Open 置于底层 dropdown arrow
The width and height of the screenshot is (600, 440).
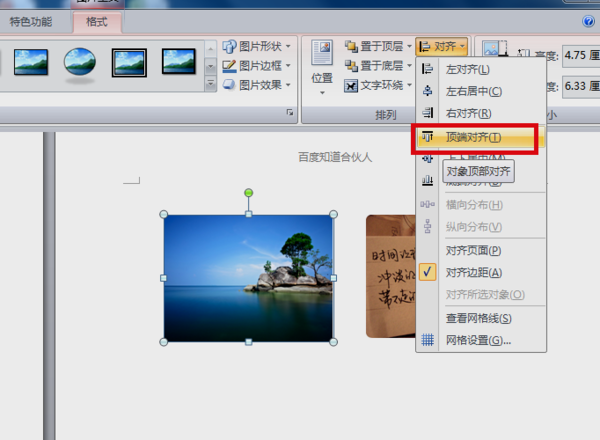point(409,66)
